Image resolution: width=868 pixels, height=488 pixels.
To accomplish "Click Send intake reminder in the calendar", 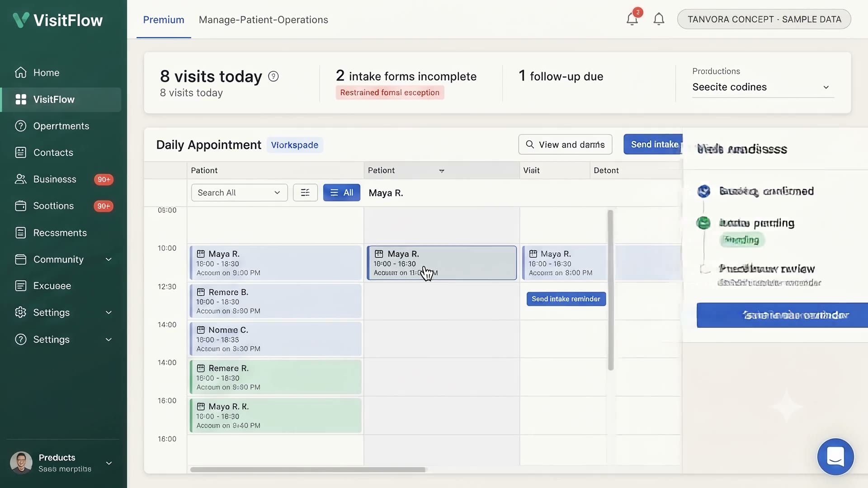I will pyautogui.click(x=566, y=299).
